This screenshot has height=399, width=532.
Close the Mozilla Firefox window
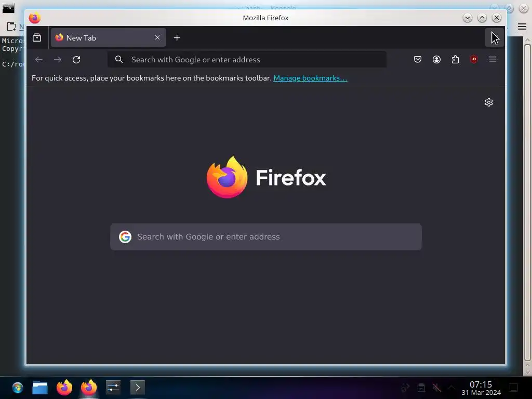496,18
